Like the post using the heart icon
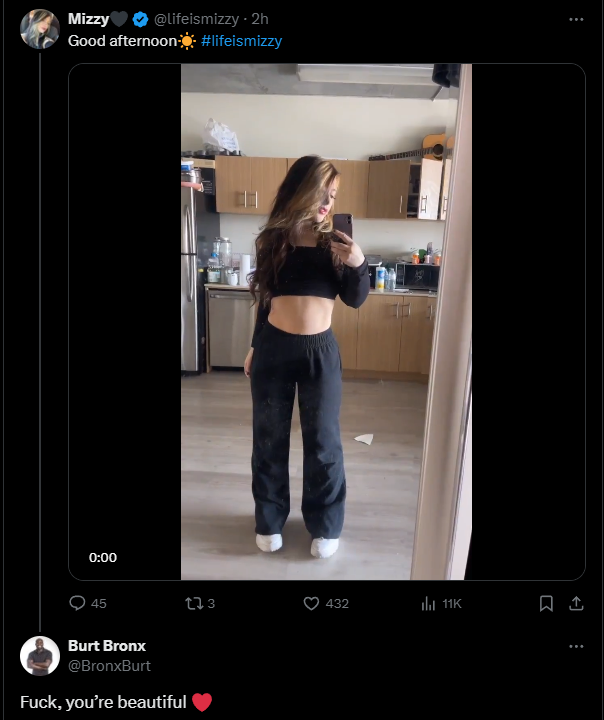Viewport: 604px width, 720px height. [x=311, y=603]
